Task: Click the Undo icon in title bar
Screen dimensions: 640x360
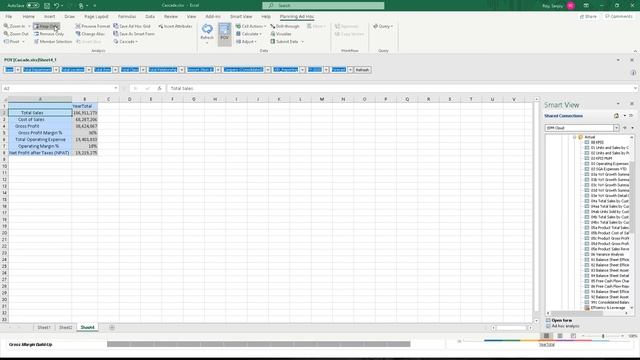Action: click(x=56, y=6)
